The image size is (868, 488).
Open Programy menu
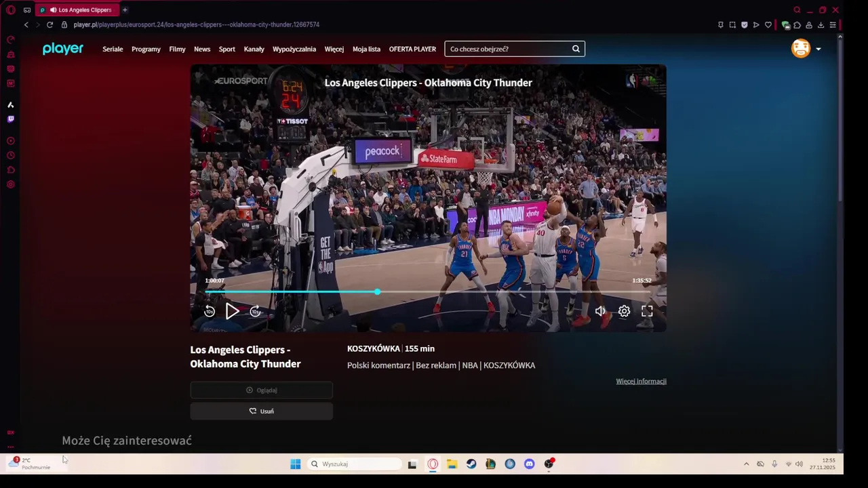[146, 49]
